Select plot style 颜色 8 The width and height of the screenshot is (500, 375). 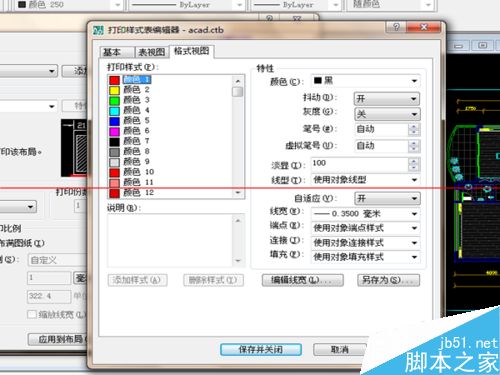point(136,152)
